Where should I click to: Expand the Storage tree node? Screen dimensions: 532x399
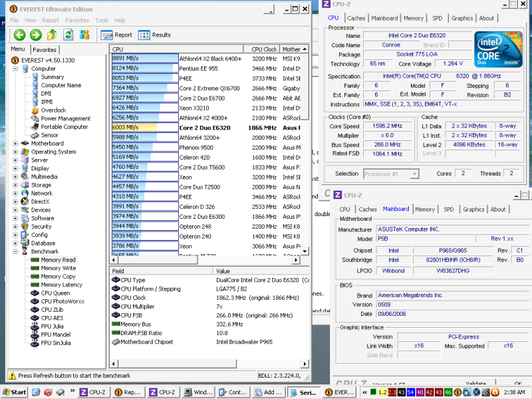(15, 185)
